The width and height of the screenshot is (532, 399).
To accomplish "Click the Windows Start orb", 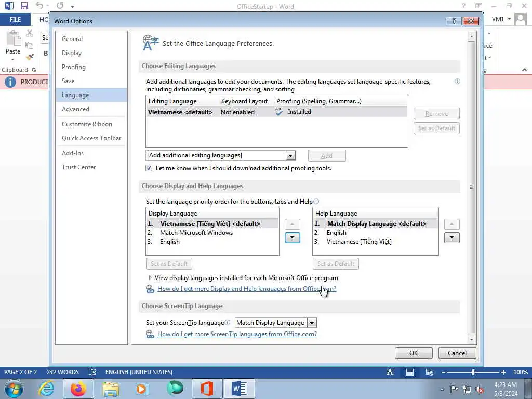I will pyautogui.click(x=14, y=389).
